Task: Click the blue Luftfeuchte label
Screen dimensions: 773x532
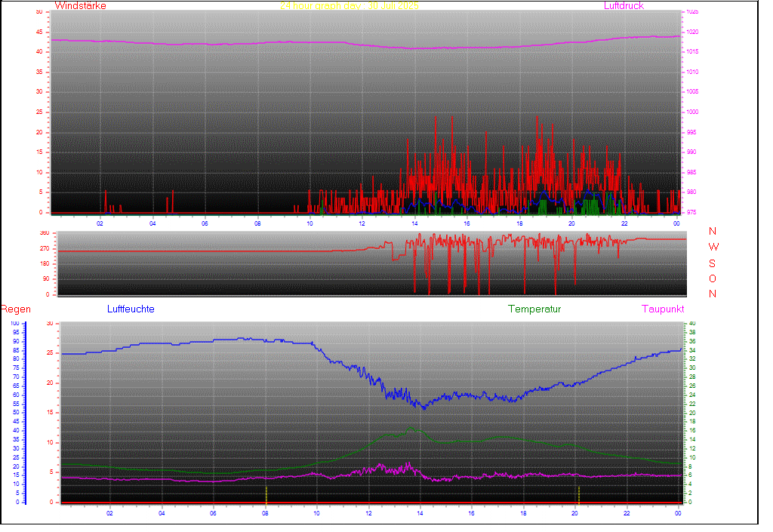Action: (x=131, y=309)
